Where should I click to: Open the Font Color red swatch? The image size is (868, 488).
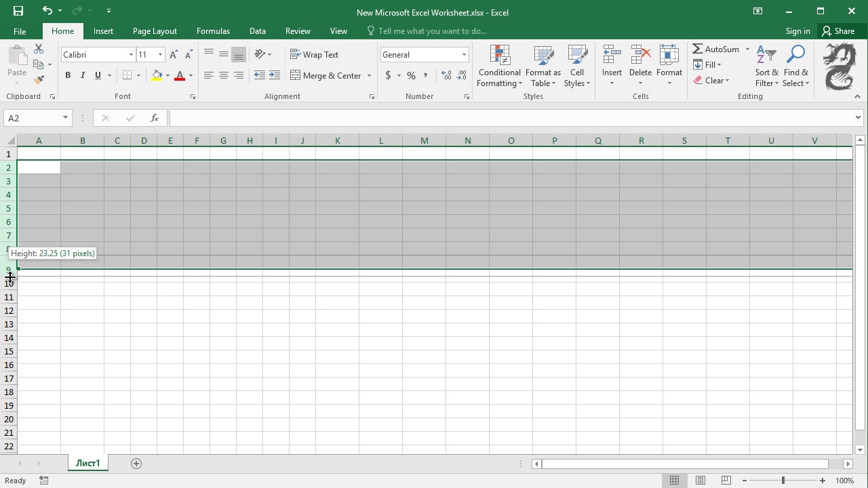pyautogui.click(x=180, y=75)
